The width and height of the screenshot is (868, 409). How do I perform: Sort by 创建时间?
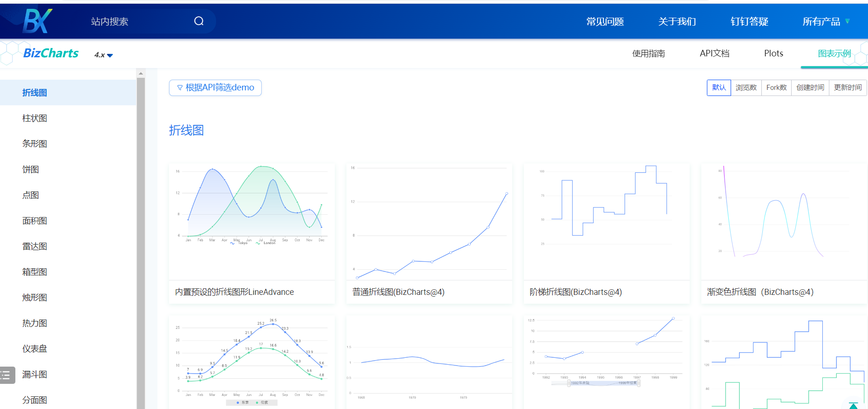coord(810,88)
